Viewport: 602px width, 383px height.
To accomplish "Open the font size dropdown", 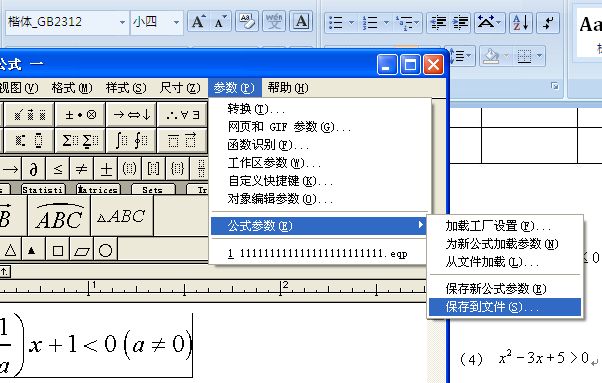I will (176, 22).
